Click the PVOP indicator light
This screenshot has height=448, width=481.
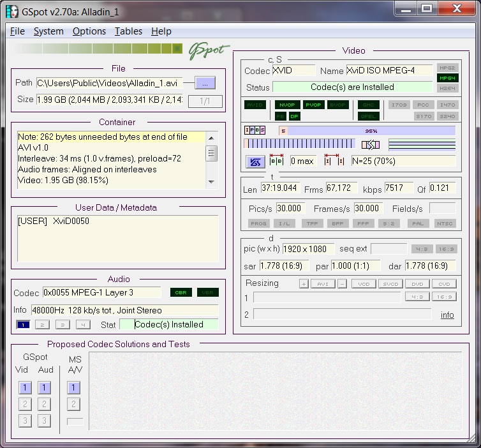(313, 105)
